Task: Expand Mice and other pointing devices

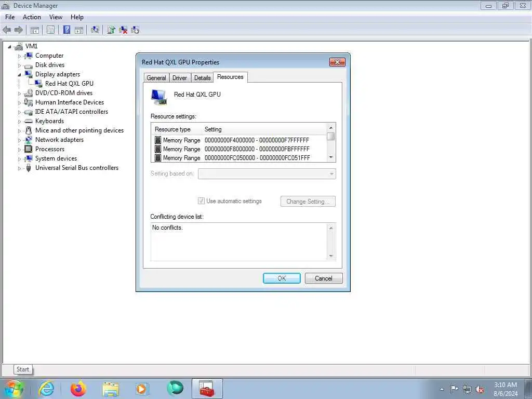Action: click(x=19, y=131)
